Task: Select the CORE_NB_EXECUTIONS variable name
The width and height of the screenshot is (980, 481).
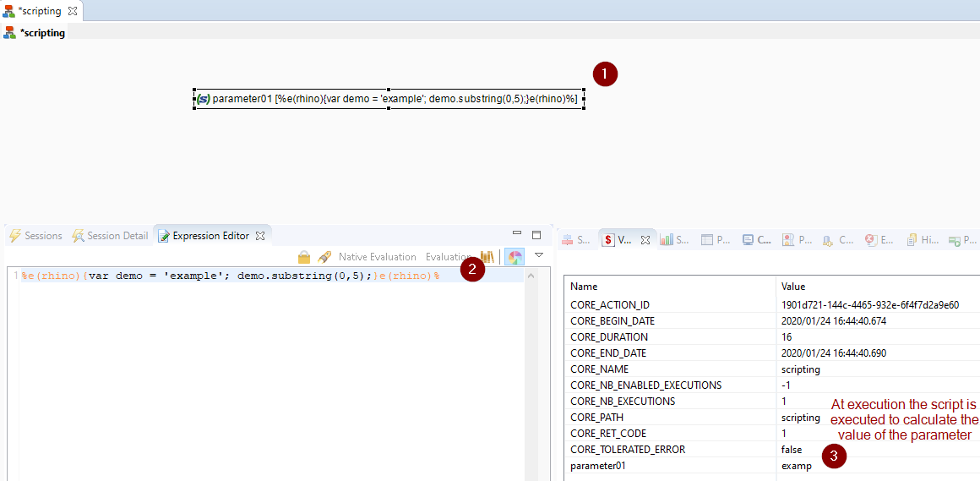Action: pyautogui.click(x=623, y=401)
